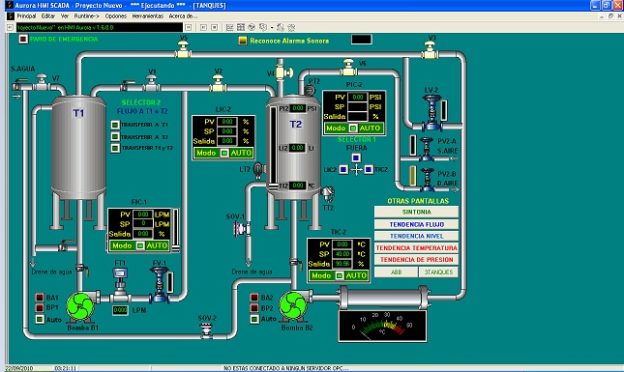Toggle BA1 pump start button
624x372 pixels.
tap(39, 298)
